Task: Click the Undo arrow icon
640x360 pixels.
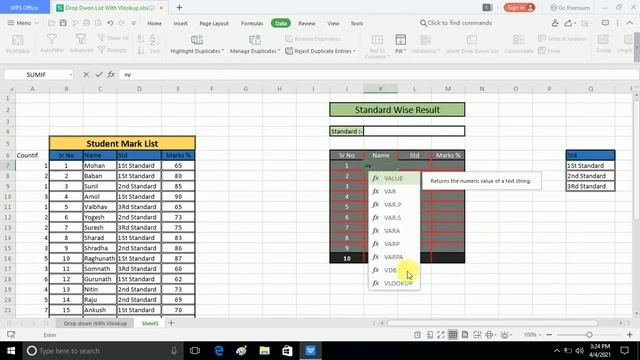Action: pos(110,23)
